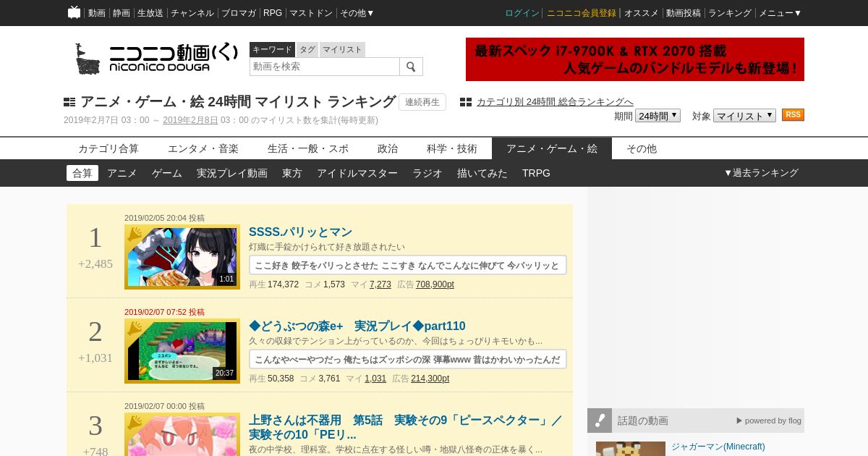Subscribe via the orange RSS icon
The image size is (868, 456).
click(x=793, y=115)
